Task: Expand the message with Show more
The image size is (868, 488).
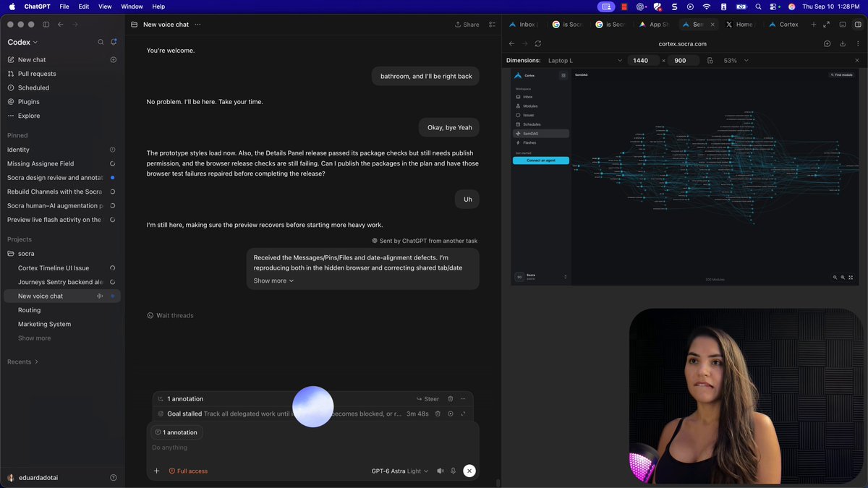Action: coord(273,281)
